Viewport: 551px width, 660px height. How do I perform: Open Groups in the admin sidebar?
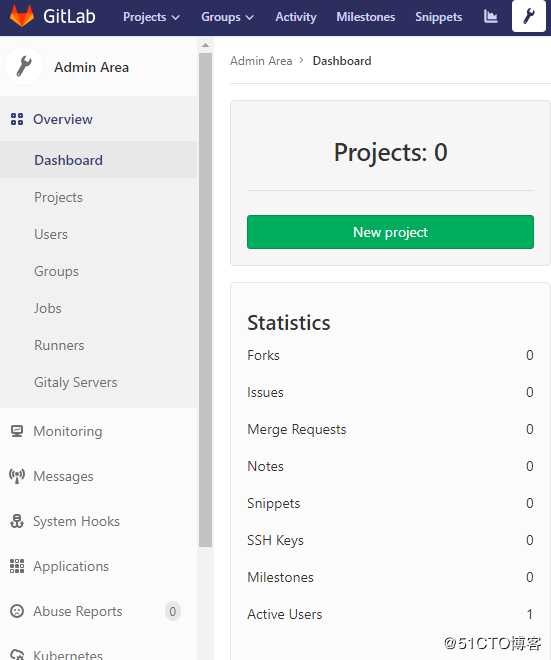[56, 271]
